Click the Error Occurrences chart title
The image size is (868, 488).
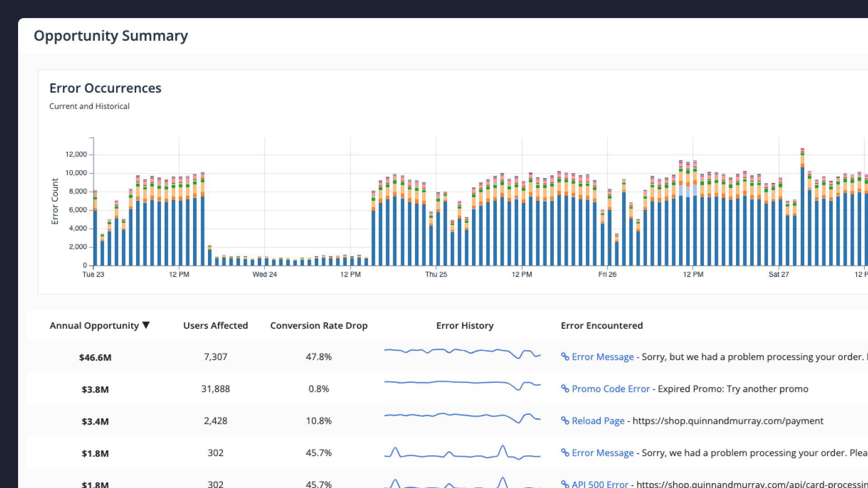point(105,88)
